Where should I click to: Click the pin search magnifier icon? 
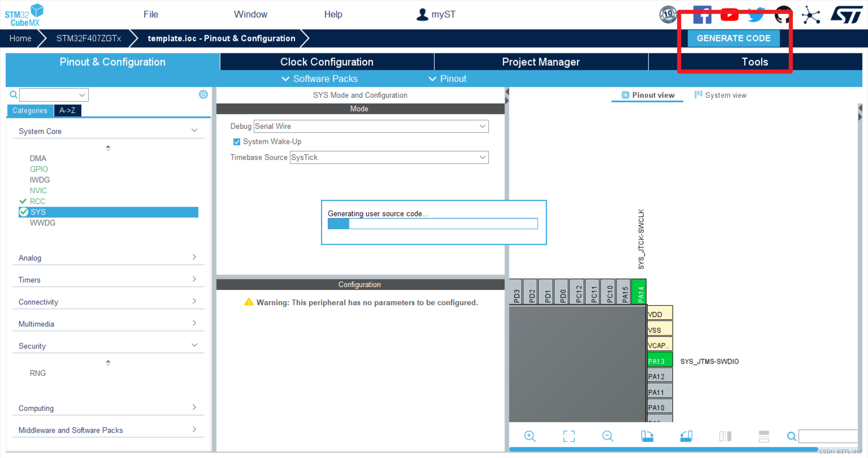click(792, 436)
